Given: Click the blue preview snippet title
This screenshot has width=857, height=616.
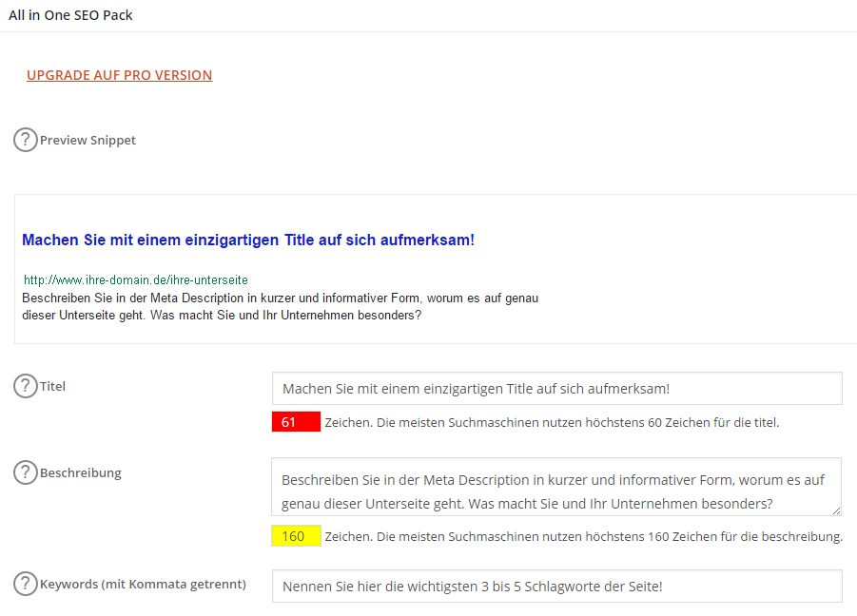Looking at the screenshot, I should tap(248, 240).
